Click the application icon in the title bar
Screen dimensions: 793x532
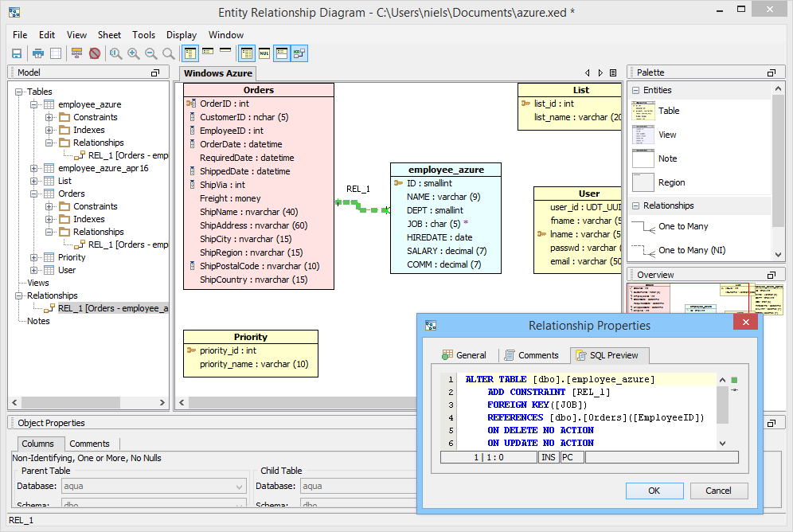pos(14,12)
